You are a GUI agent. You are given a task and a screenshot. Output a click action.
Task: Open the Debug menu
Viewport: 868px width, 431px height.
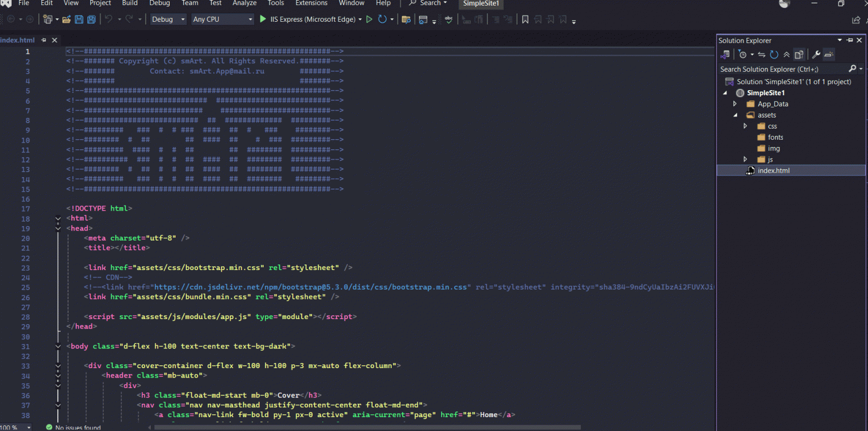(x=159, y=3)
